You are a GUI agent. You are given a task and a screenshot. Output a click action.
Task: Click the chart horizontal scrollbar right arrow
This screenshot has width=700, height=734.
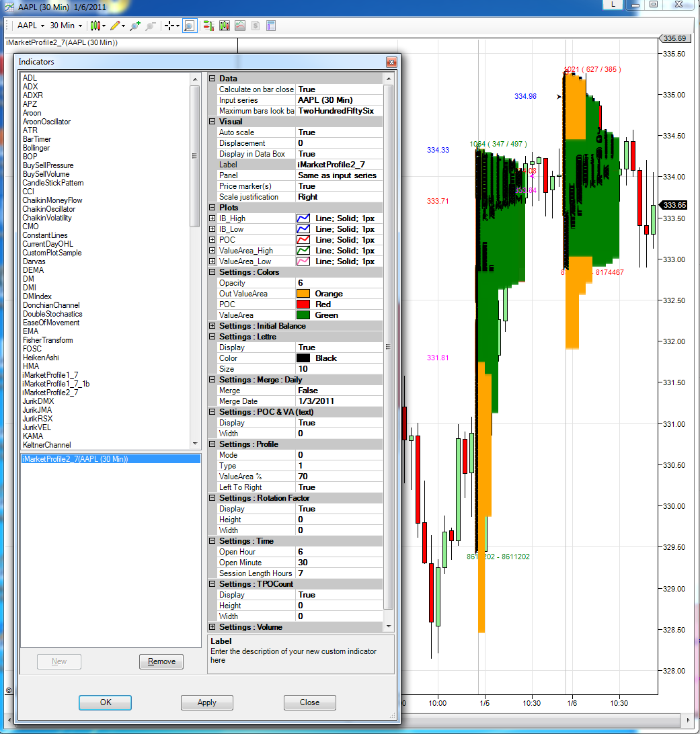point(687,720)
